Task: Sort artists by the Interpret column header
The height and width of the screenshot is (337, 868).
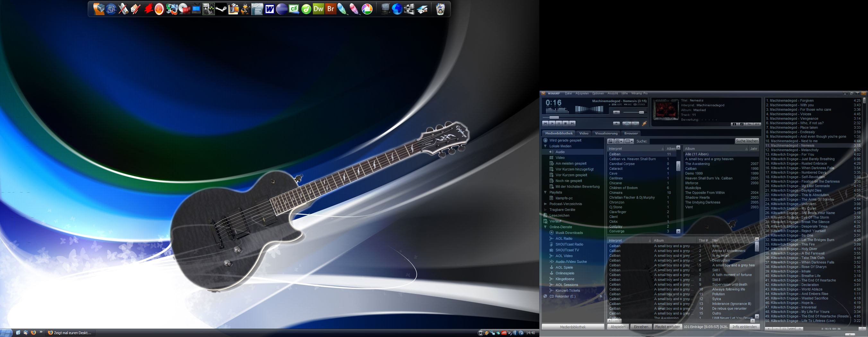Action: click(636, 149)
